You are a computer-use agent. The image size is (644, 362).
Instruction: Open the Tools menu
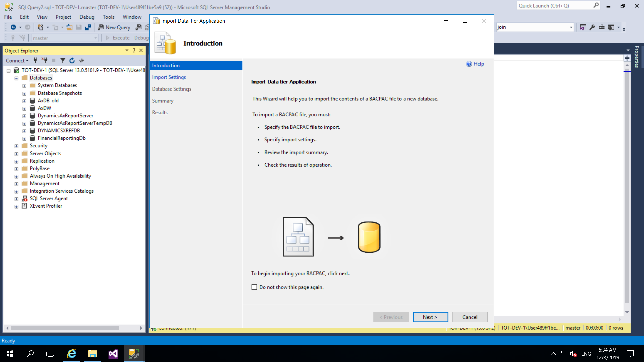pos(108,17)
